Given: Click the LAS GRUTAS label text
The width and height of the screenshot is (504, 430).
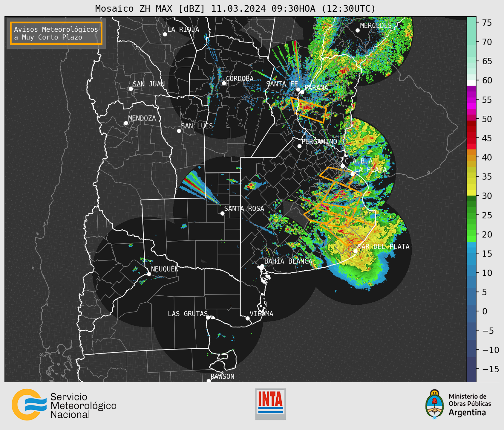Looking at the screenshot, I should click(188, 314).
